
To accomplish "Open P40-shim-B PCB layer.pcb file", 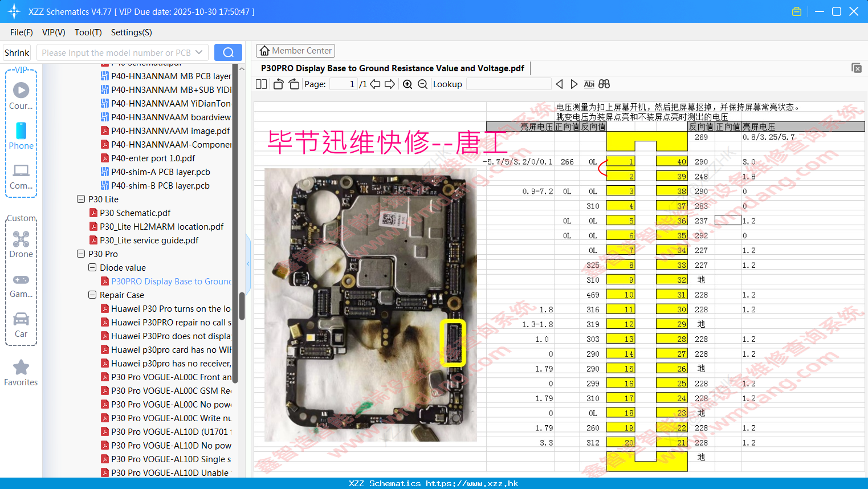I will tap(160, 185).
